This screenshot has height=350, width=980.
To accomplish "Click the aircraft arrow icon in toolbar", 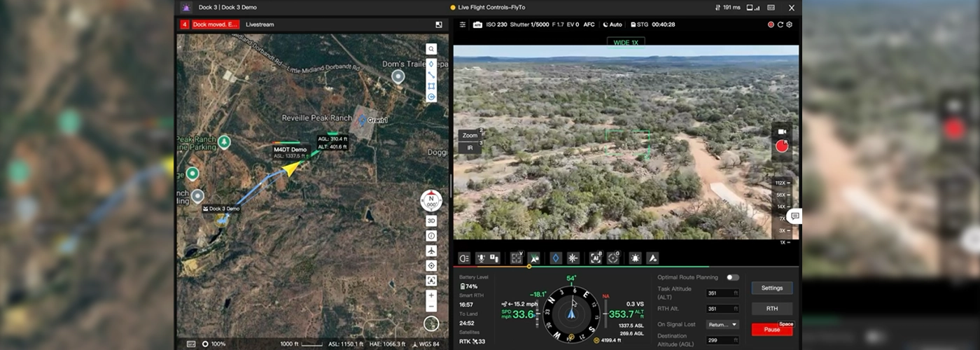I will [x=652, y=258].
